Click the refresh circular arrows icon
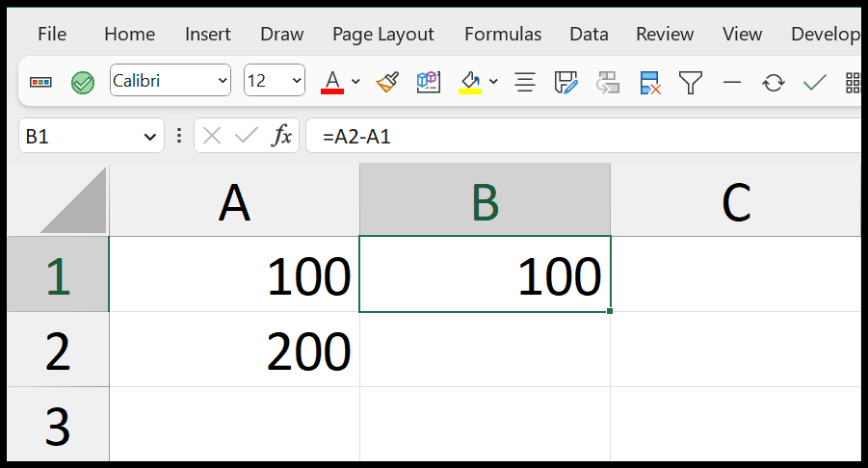This screenshot has height=468, width=868. click(x=774, y=83)
